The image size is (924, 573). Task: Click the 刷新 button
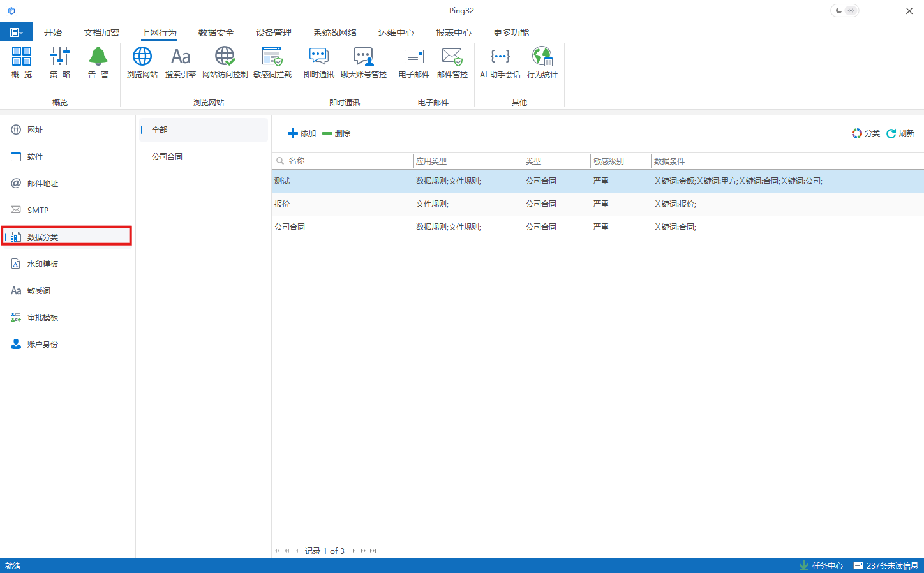pos(900,133)
